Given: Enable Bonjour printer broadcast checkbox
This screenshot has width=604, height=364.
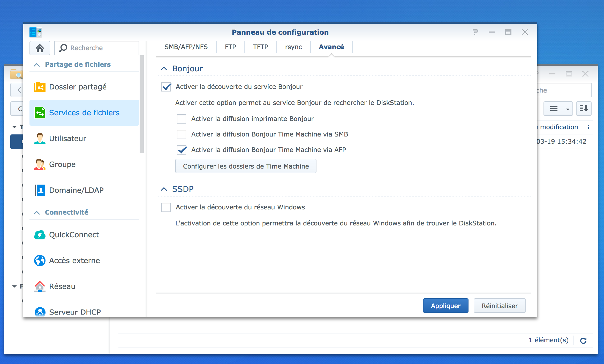Looking at the screenshot, I should 182,119.
